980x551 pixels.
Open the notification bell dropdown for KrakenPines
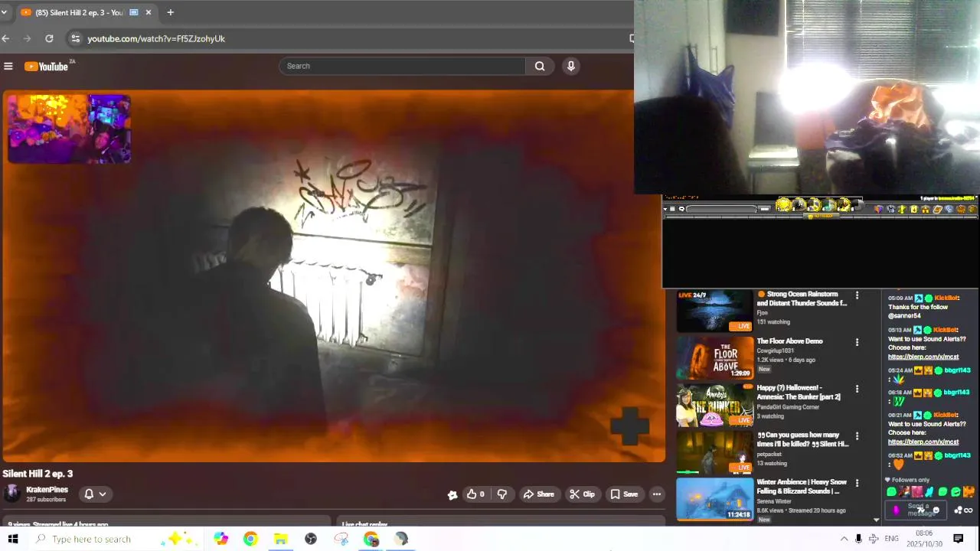click(95, 494)
